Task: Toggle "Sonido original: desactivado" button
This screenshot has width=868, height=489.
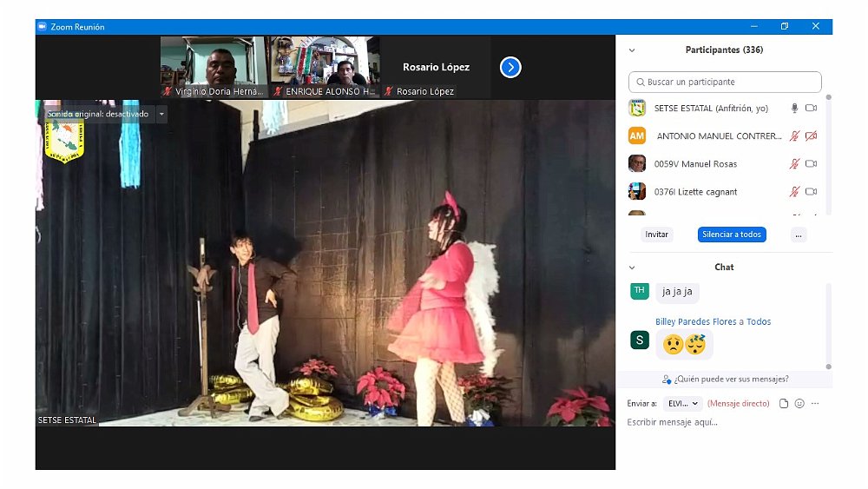Action: click(97, 114)
